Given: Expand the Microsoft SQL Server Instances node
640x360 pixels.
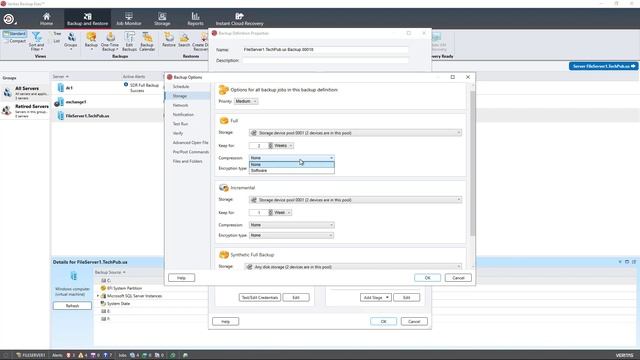Looking at the screenshot, I should click(x=98, y=296).
